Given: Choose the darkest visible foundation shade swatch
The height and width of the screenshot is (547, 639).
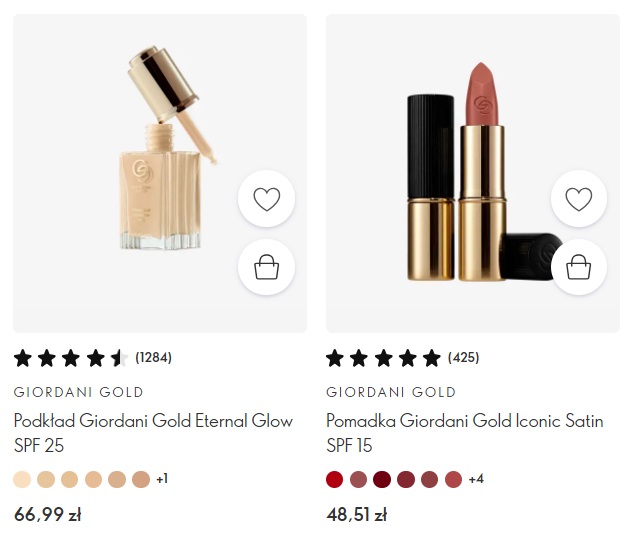Looking at the screenshot, I should [x=141, y=479].
